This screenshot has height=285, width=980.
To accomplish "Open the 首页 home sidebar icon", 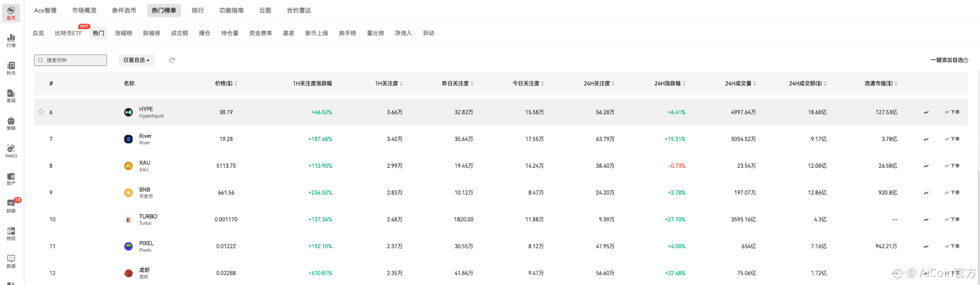I will [x=11, y=13].
